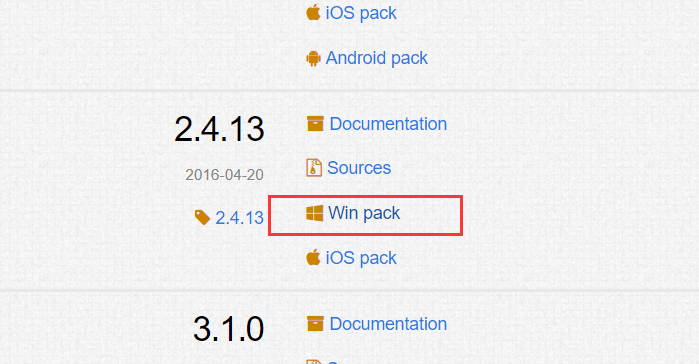
Task: Download the highlighted Win pack
Action: click(364, 213)
